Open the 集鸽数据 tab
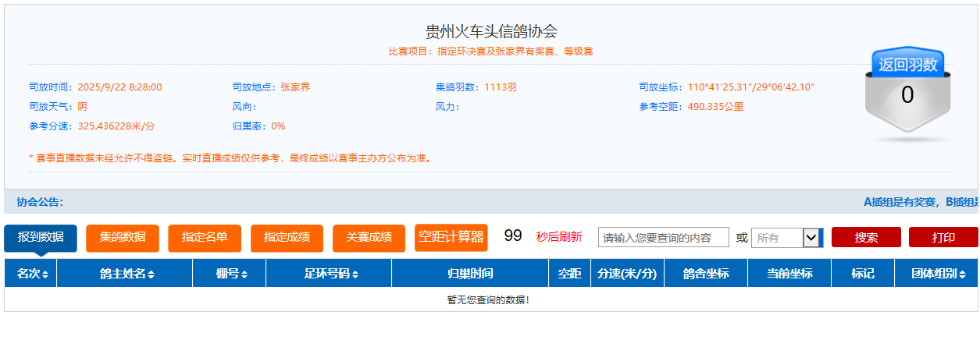 click(123, 238)
